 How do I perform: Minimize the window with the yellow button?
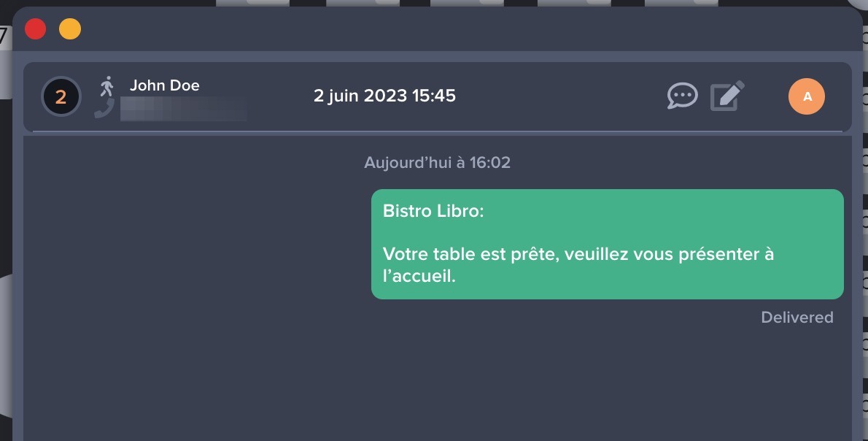click(70, 29)
